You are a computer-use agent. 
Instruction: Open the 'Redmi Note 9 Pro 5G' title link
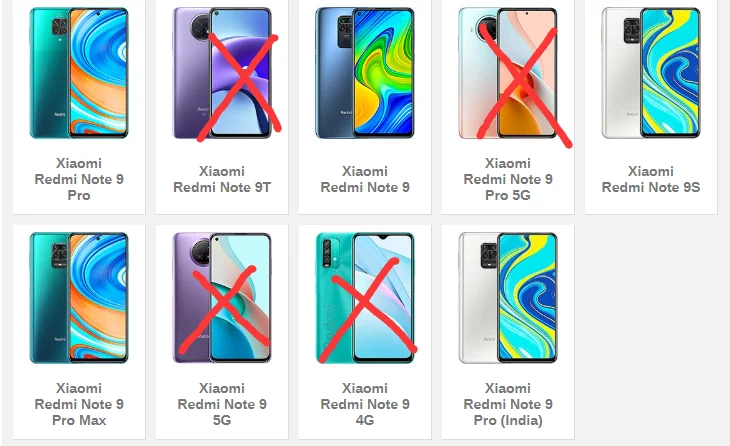click(508, 179)
